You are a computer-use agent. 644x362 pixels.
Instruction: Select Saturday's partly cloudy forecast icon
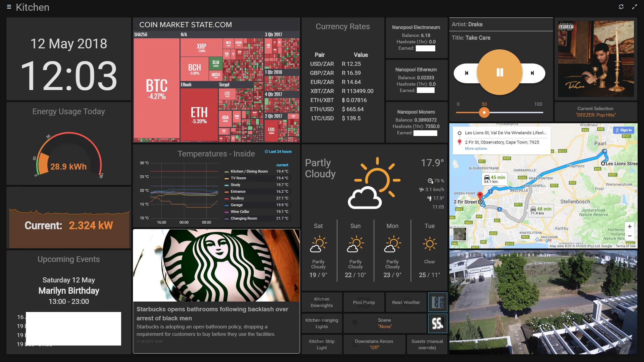(x=318, y=244)
